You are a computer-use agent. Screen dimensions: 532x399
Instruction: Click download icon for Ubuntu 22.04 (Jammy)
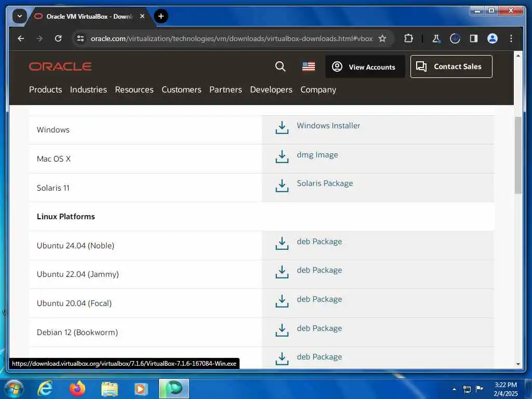click(282, 272)
